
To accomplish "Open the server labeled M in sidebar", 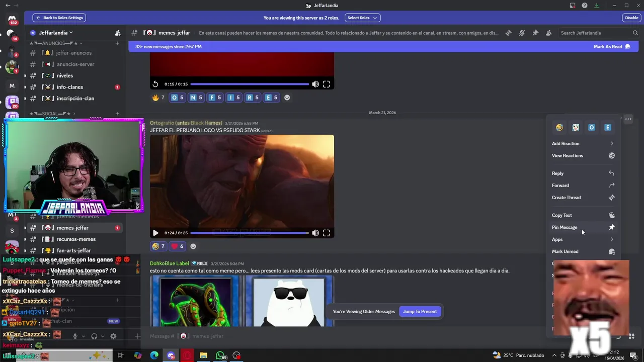I will click(12, 86).
